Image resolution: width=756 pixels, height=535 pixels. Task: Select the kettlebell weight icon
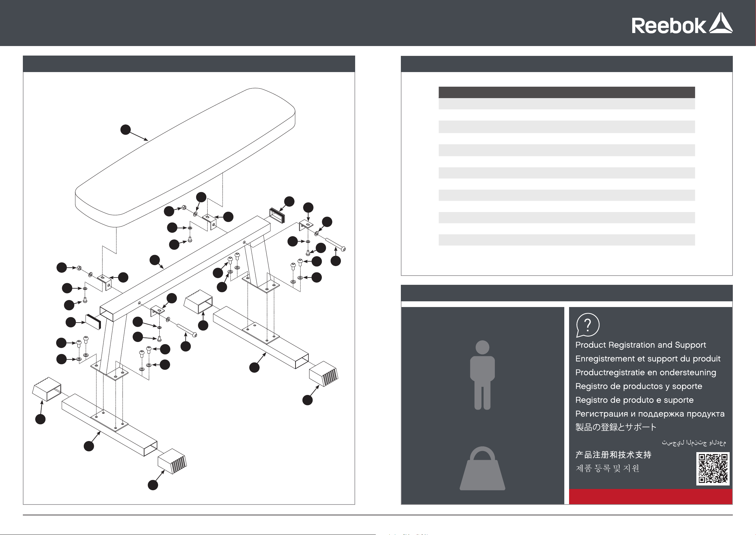point(482,468)
